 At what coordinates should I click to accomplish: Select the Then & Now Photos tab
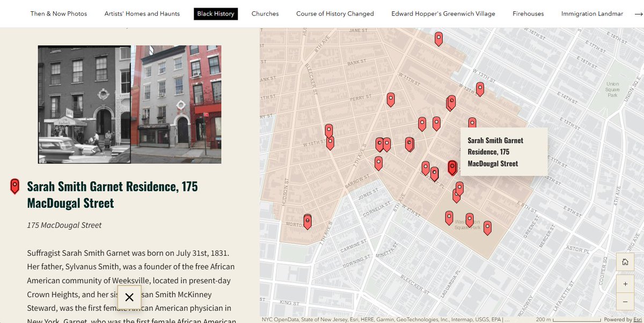(58, 13)
